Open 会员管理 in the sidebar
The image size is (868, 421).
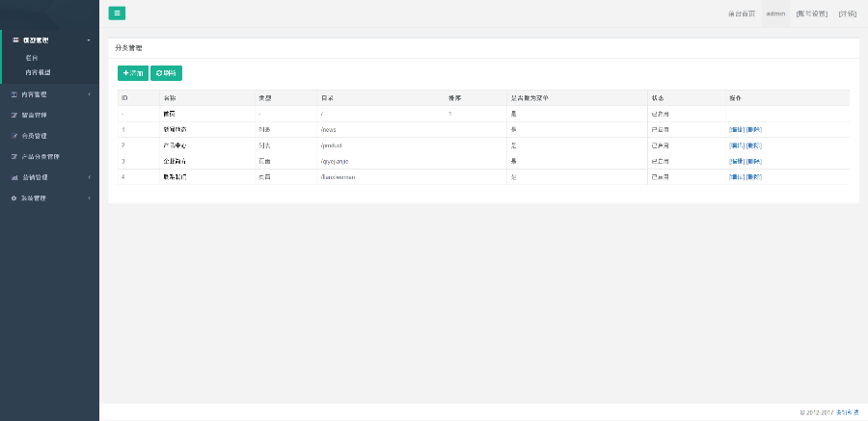[x=35, y=136]
